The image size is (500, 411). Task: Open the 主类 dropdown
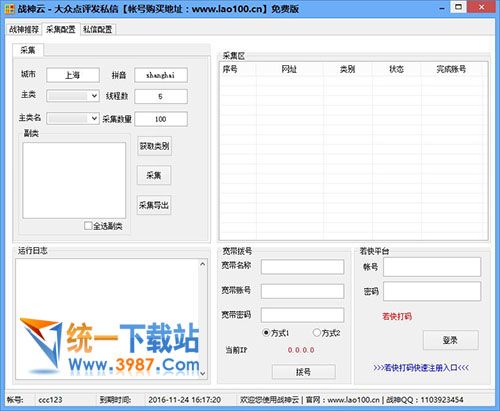73,96
